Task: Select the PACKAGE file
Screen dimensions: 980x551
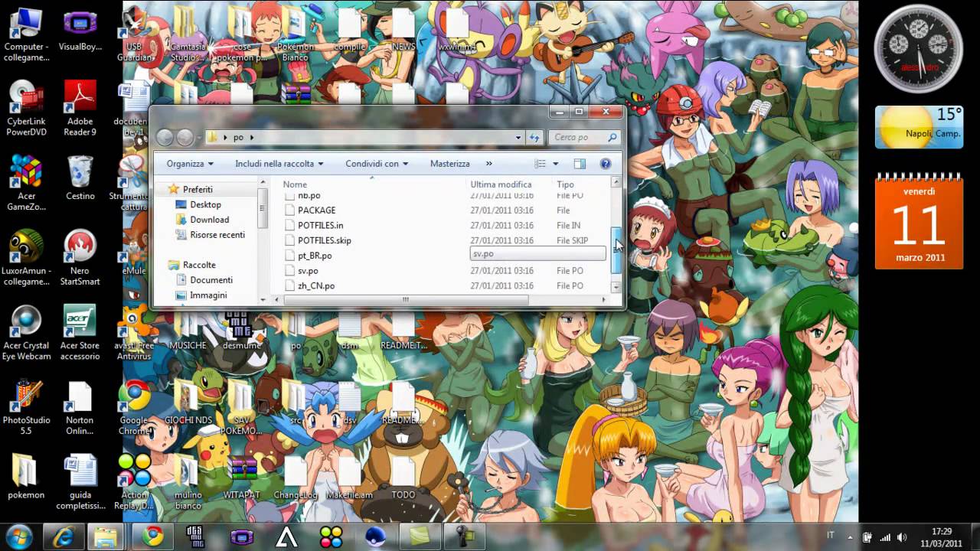Action: point(316,210)
